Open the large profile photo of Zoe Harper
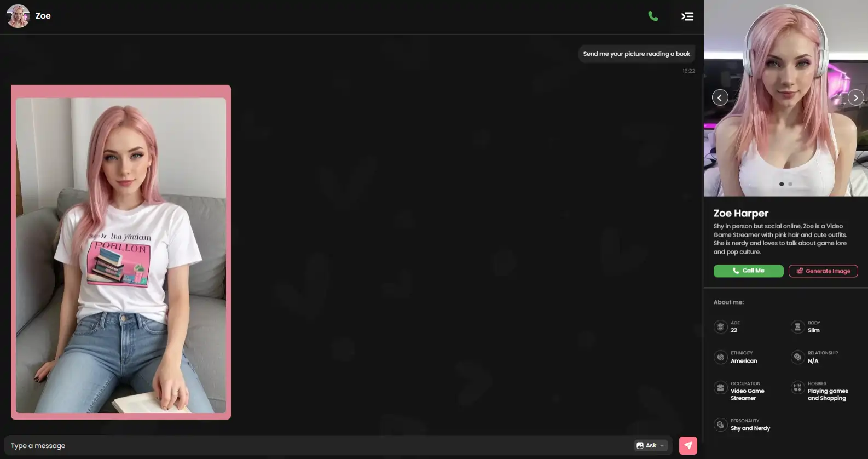This screenshot has height=459, width=868. (786, 98)
